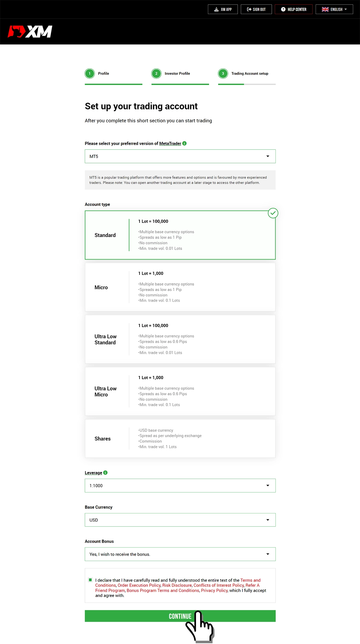Open the MetaTrader version MT5 dropdown
The width and height of the screenshot is (360, 644).
pyautogui.click(x=180, y=156)
